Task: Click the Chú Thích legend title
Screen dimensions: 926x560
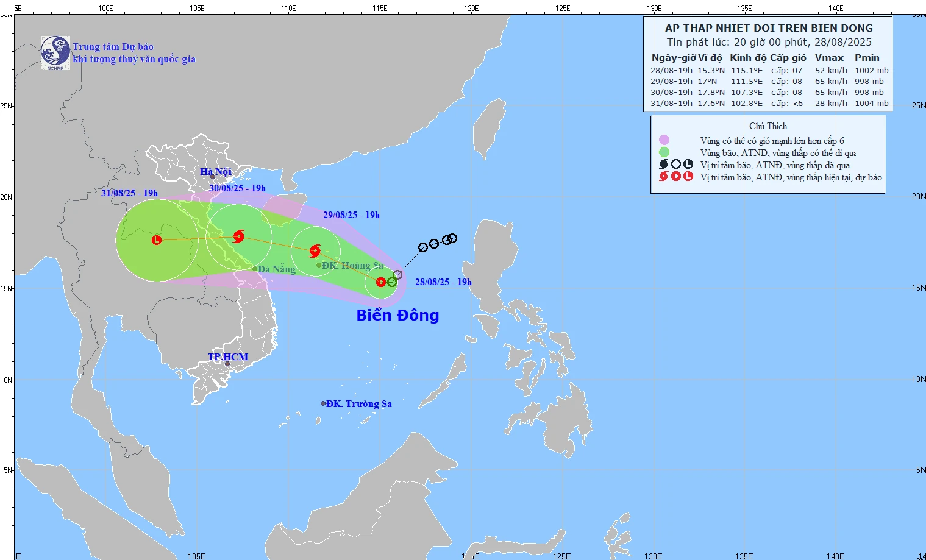Action: coord(768,126)
